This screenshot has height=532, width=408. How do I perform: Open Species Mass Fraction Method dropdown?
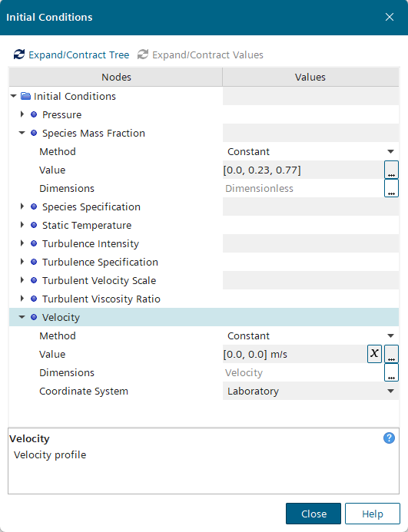310,151
